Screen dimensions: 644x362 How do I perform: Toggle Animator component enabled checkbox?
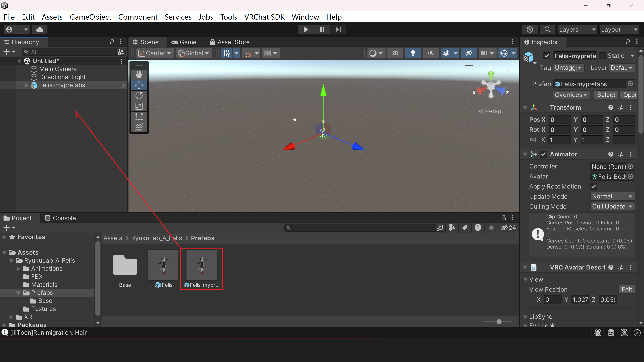click(x=543, y=154)
